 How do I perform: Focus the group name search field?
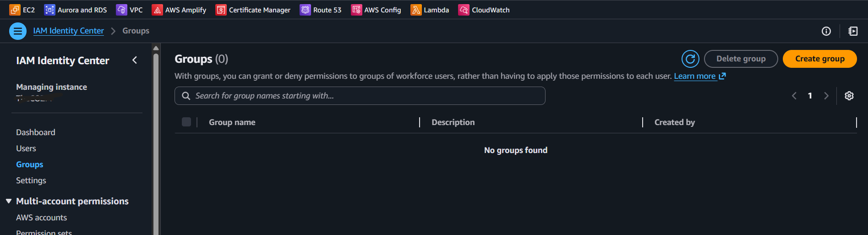click(x=360, y=96)
